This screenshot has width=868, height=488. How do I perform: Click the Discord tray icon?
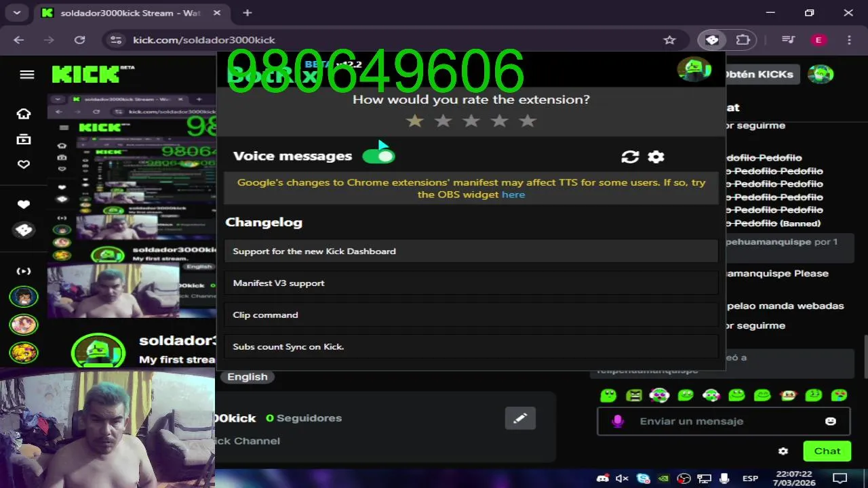(x=601, y=479)
